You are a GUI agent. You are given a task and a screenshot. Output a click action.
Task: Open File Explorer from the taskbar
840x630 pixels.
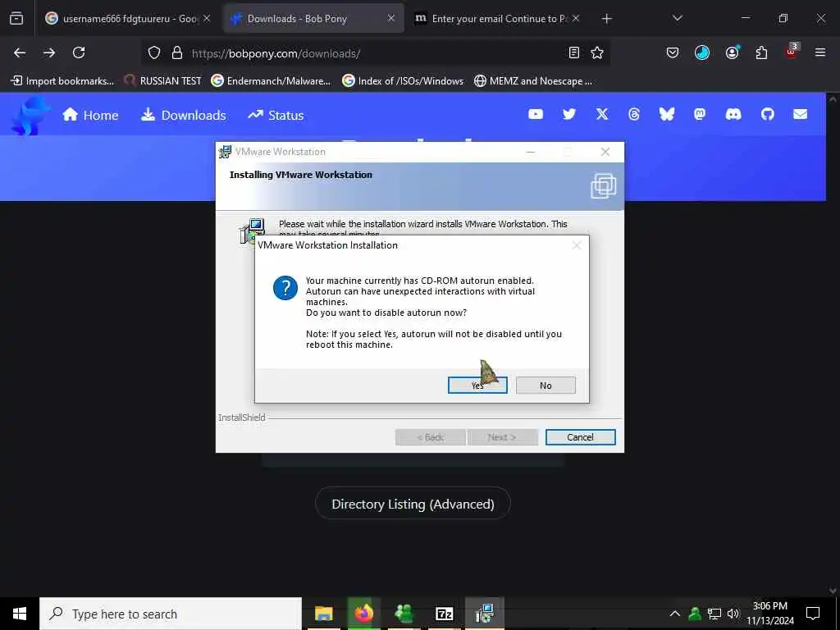coord(323,614)
